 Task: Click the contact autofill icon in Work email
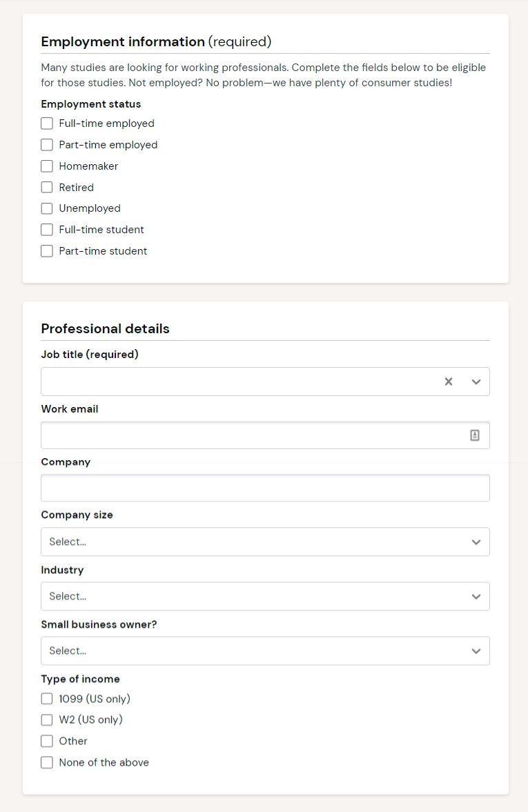(x=475, y=435)
